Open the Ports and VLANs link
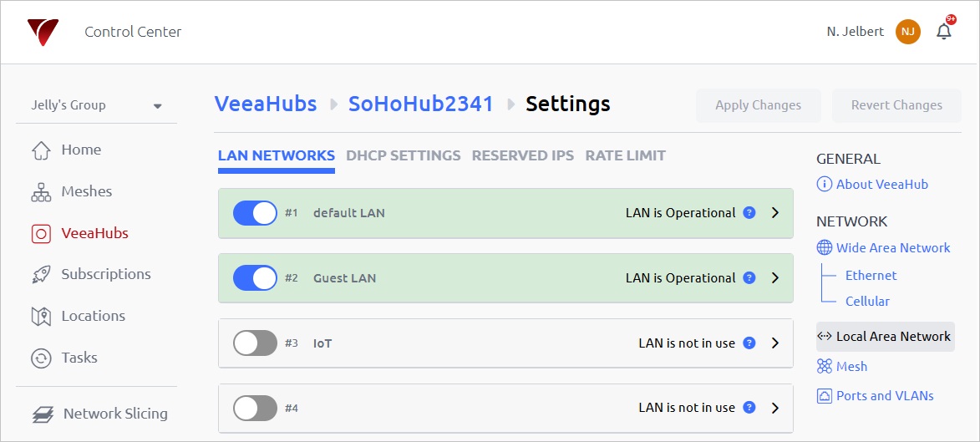 pos(885,396)
